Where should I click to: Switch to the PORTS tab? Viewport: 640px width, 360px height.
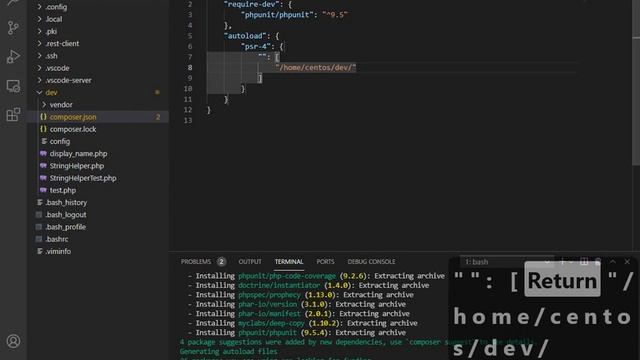click(x=325, y=262)
